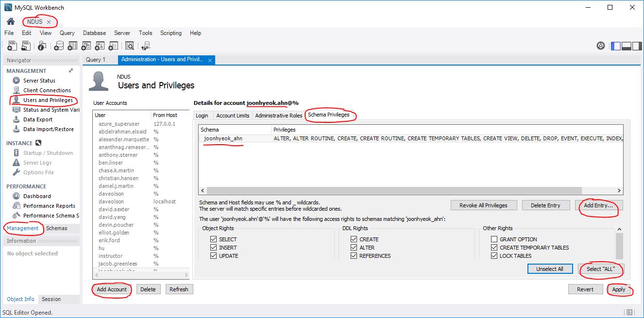Click the open SQL script file icon
Viewport: 644px width, 318px height.
27,46
